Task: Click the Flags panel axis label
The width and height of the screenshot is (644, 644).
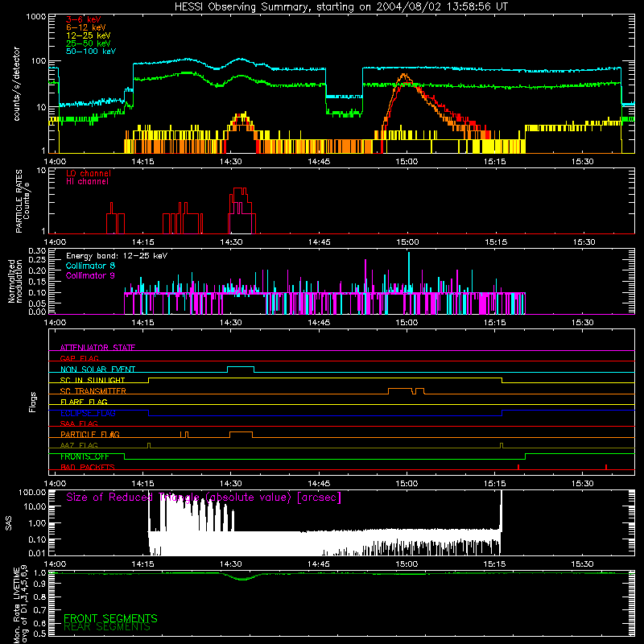Action: click(x=32, y=402)
